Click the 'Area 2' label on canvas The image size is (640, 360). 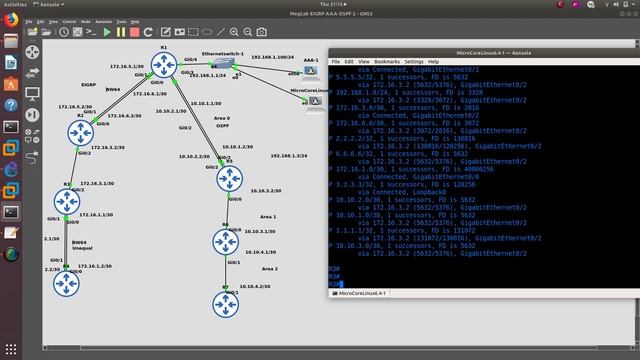(x=270, y=269)
